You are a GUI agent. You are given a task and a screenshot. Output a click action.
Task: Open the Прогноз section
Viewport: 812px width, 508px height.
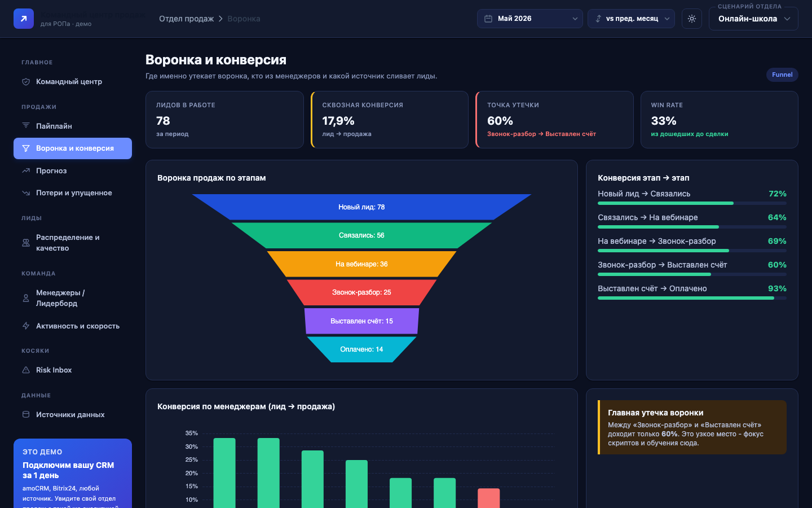[x=73, y=170]
